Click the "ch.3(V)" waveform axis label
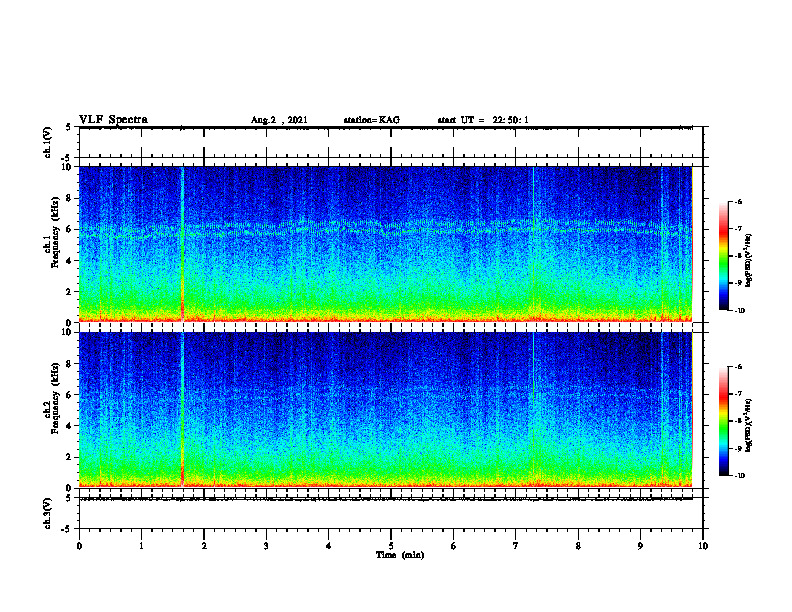The width and height of the screenshot is (792, 612). pos(48,513)
